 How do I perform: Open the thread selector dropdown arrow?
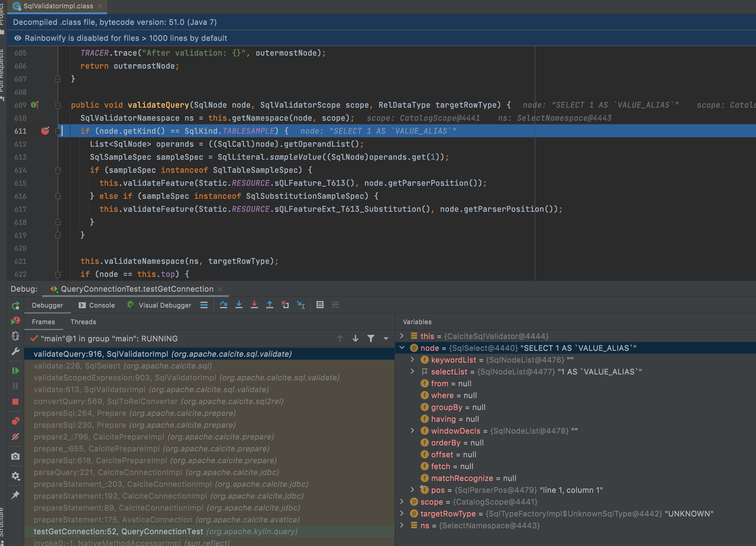(386, 339)
